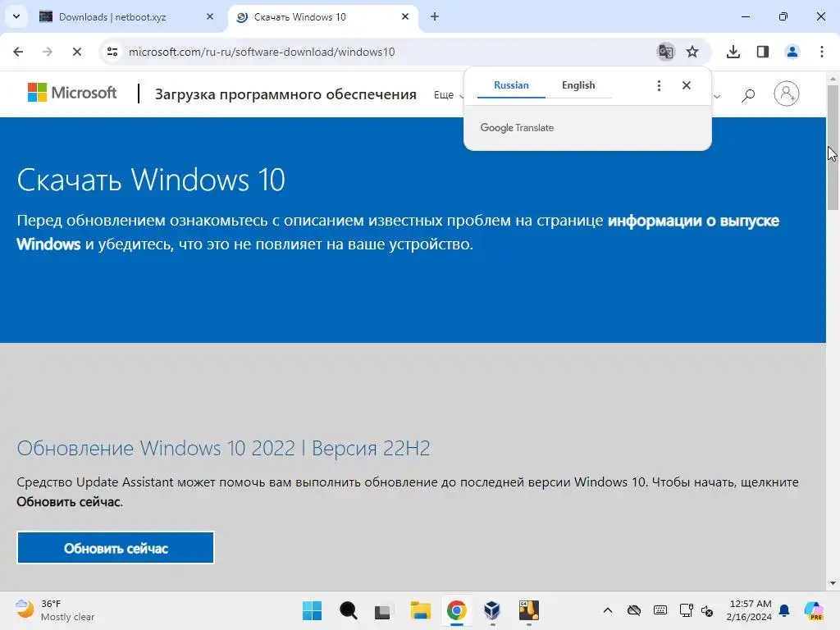
Task: Open weather widget 36°F
Action: pyautogui.click(x=54, y=610)
